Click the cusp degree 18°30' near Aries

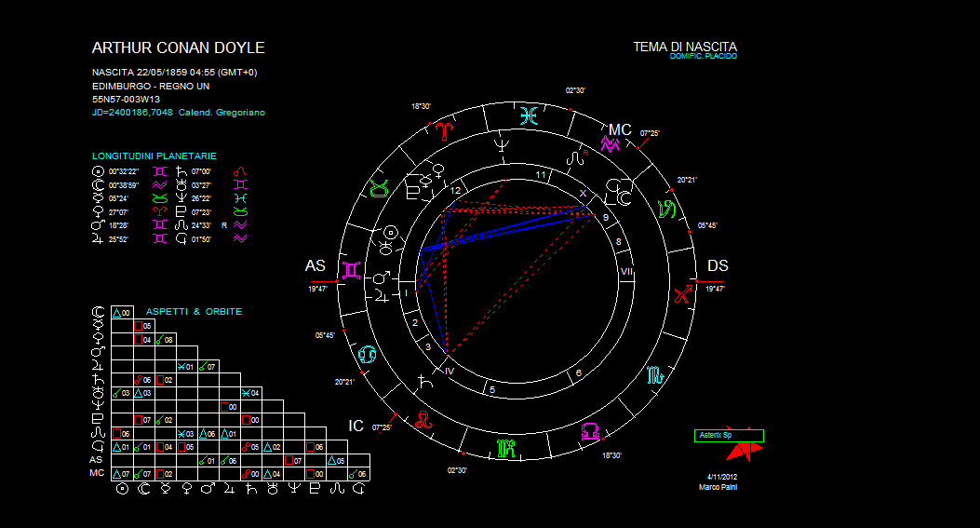(421, 106)
